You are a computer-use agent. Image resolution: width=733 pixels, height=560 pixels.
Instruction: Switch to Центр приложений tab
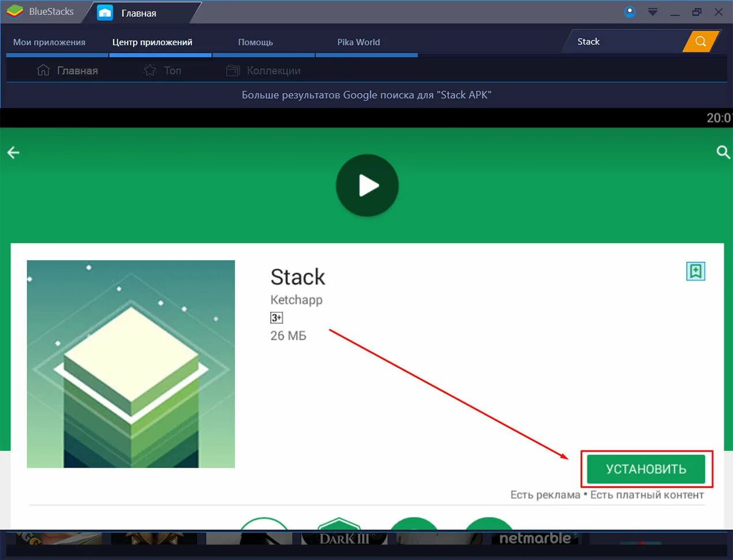click(x=152, y=42)
